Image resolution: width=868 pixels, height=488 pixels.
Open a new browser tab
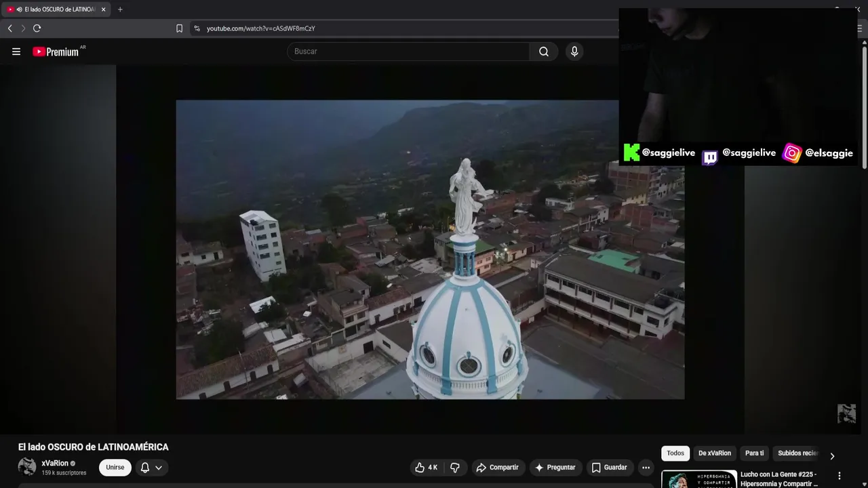coord(120,9)
